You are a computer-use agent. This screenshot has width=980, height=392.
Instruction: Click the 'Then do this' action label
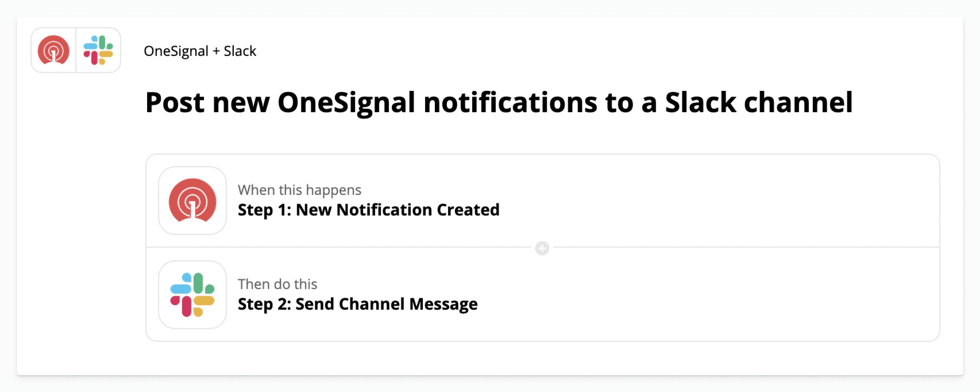pos(277,284)
